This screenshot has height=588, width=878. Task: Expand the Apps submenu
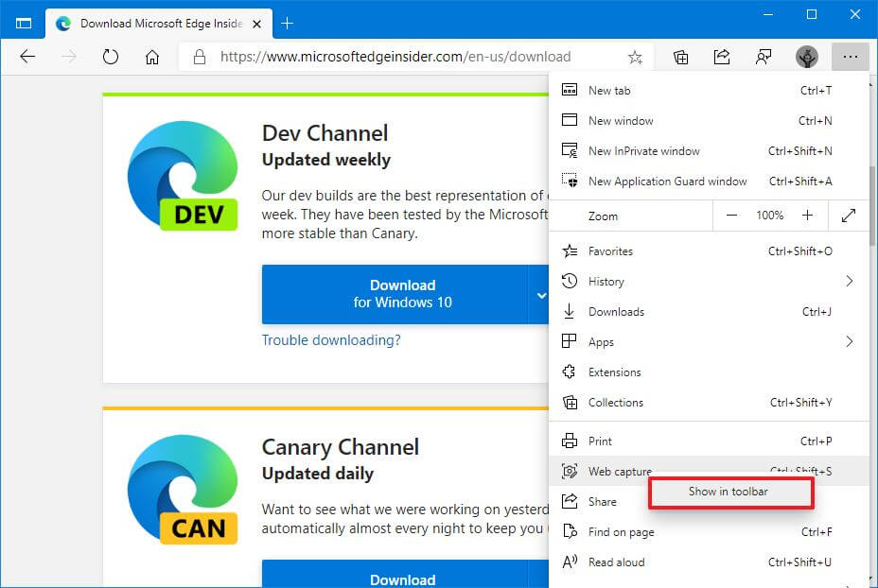(709, 342)
